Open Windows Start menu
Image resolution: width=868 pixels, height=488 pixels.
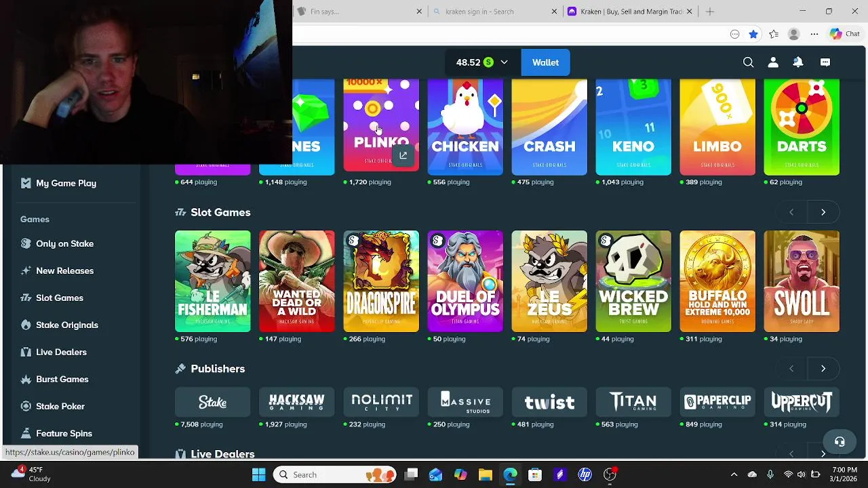[x=258, y=474]
